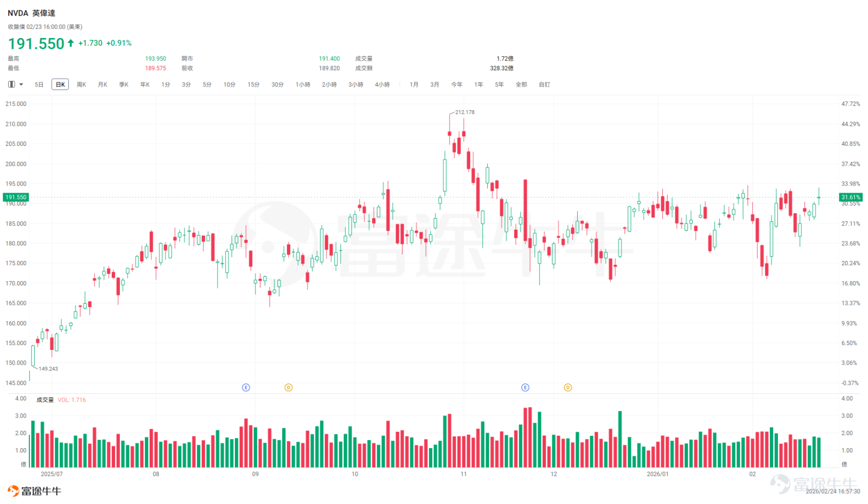Click the 212.178 peak price label
The height and width of the screenshot is (504, 868).
coord(465,112)
